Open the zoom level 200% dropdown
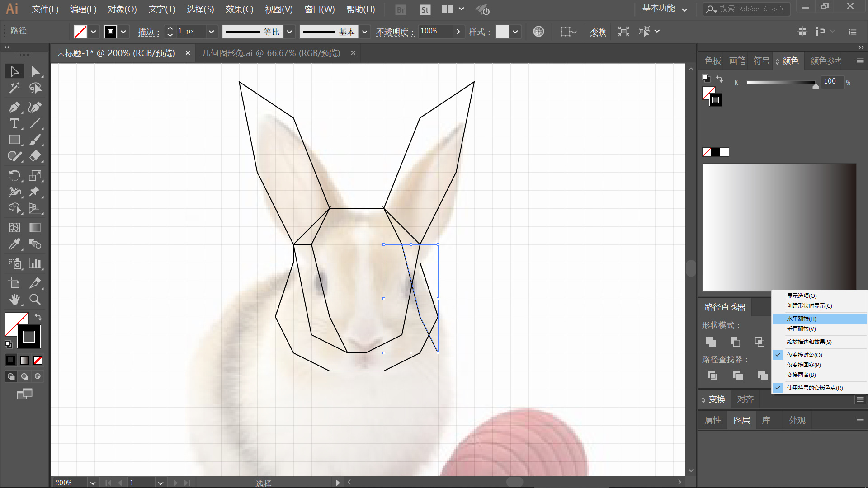 [93, 483]
